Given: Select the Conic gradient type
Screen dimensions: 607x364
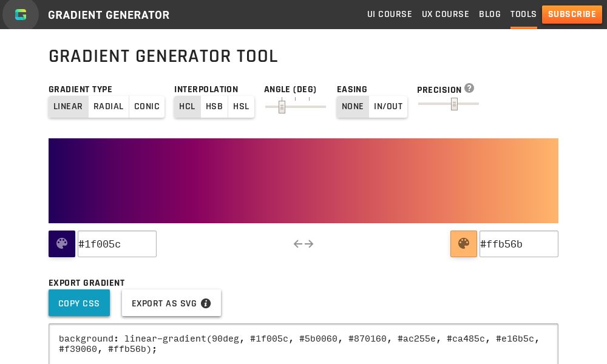Looking at the screenshot, I should (x=147, y=106).
